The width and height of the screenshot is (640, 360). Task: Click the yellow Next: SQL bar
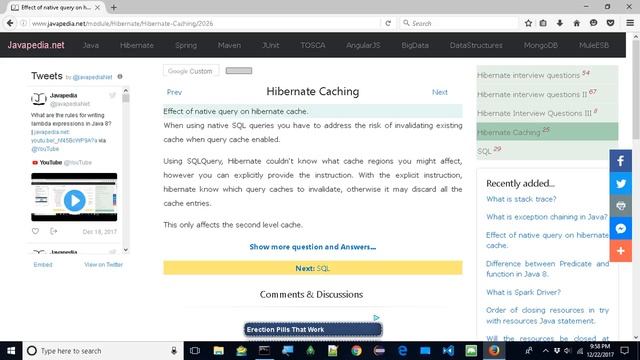tap(313, 268)
